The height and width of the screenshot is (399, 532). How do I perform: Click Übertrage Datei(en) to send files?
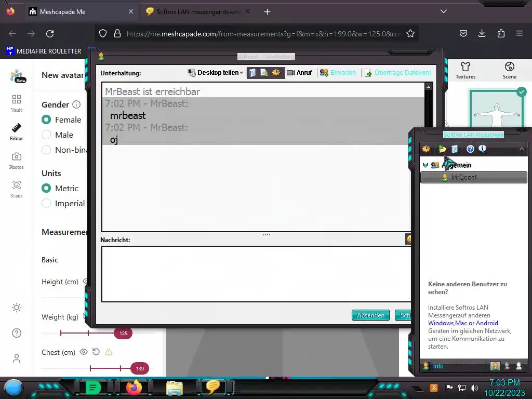pos(398,73)
